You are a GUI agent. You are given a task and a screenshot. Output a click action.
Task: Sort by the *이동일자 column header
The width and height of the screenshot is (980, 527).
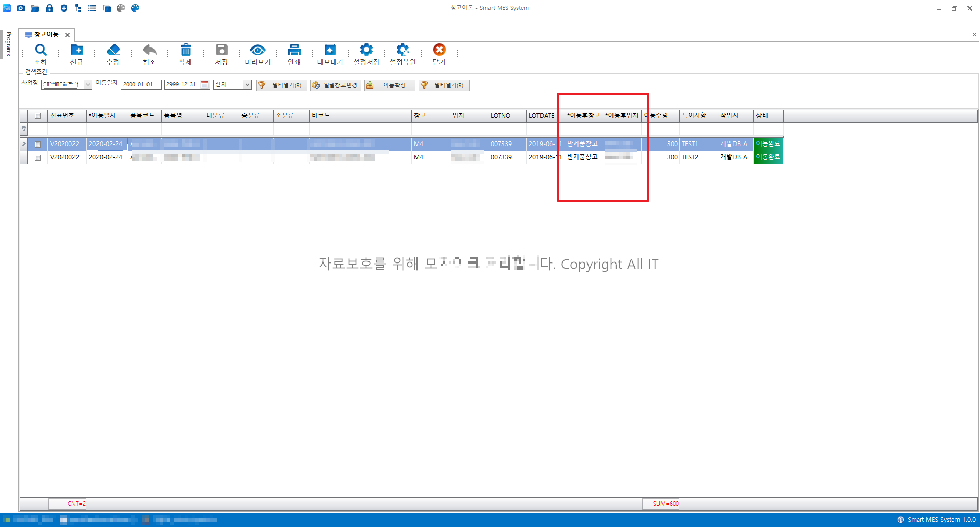click(x=107, y=116)
